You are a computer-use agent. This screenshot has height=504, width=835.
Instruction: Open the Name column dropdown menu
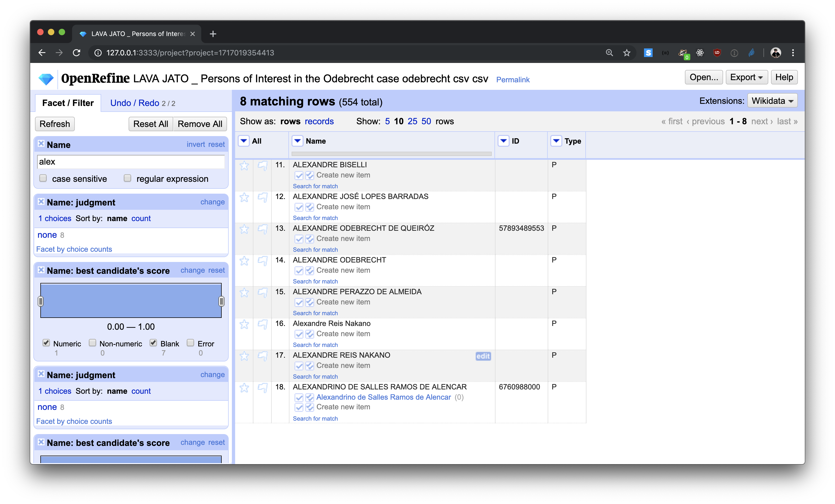(x=298, y=141)
